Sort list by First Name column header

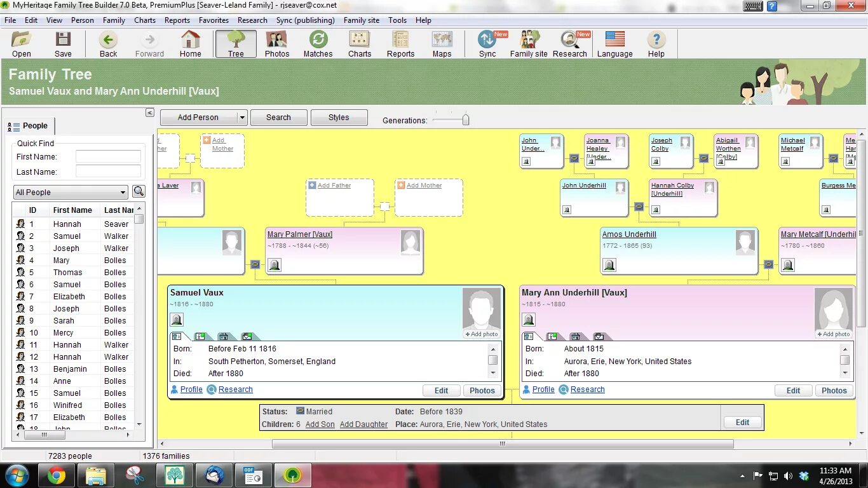click(x=72, y=210)
